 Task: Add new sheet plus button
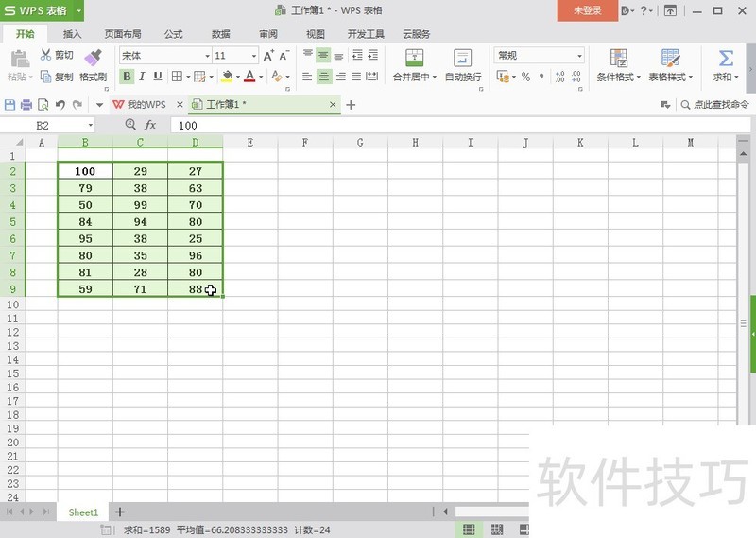coord(120,512)
